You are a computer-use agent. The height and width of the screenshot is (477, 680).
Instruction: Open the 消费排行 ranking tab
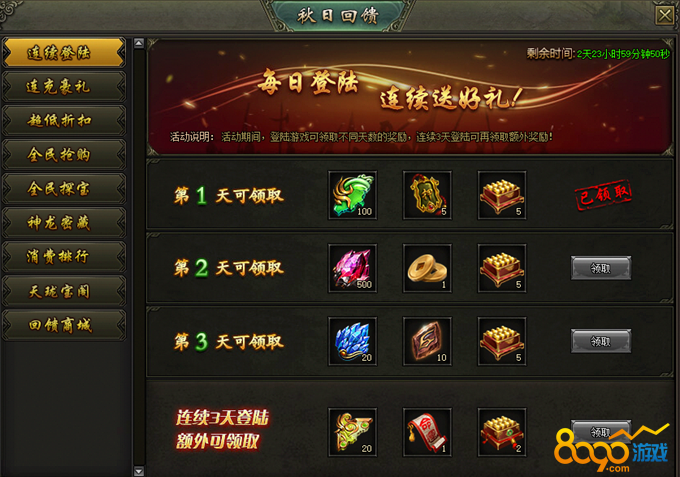(64, 257)
